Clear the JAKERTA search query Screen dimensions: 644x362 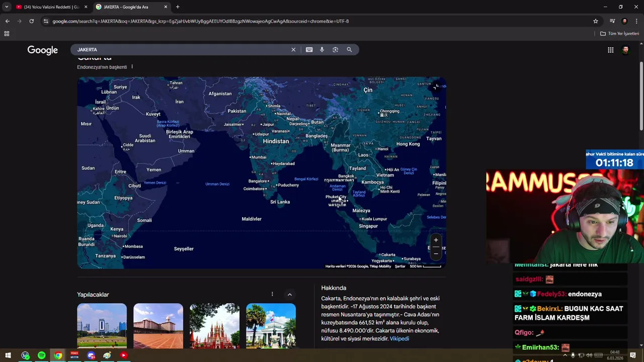click(x=293, y=50)
